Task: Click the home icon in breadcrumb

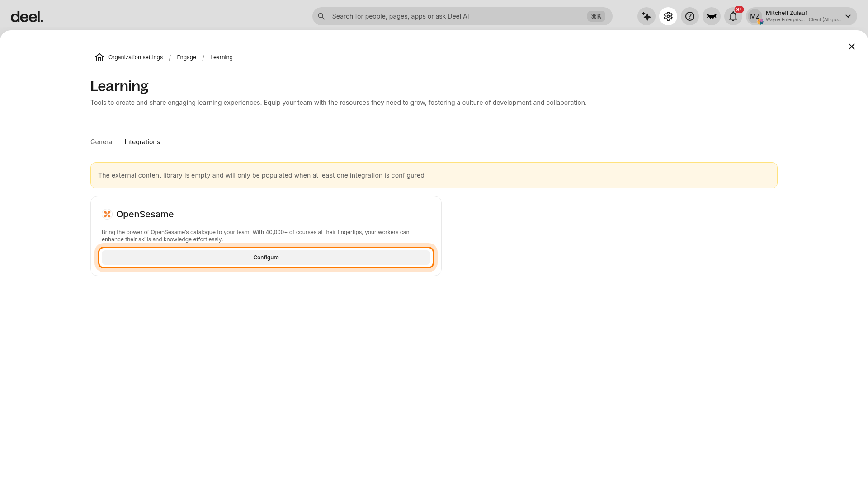Action: tap(99, 57)
